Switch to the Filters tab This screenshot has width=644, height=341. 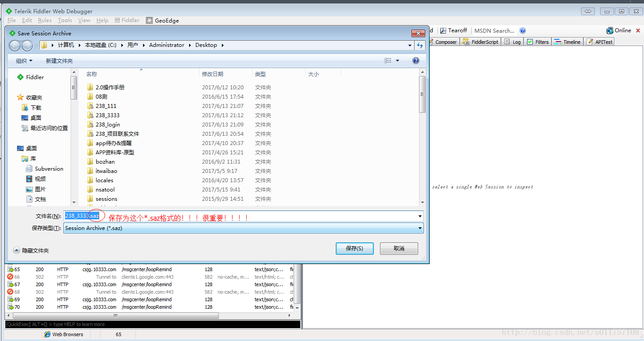(x=538, y=42)
